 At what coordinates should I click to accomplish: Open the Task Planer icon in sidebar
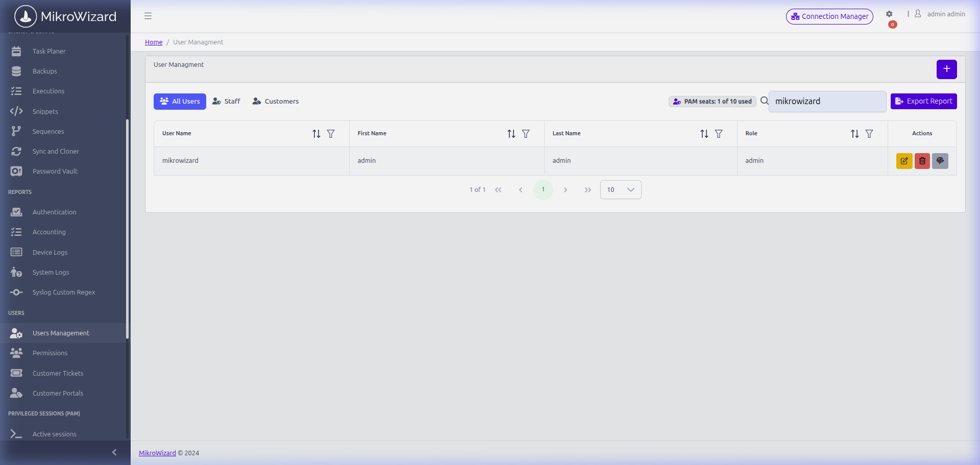[x=16, y=51]
